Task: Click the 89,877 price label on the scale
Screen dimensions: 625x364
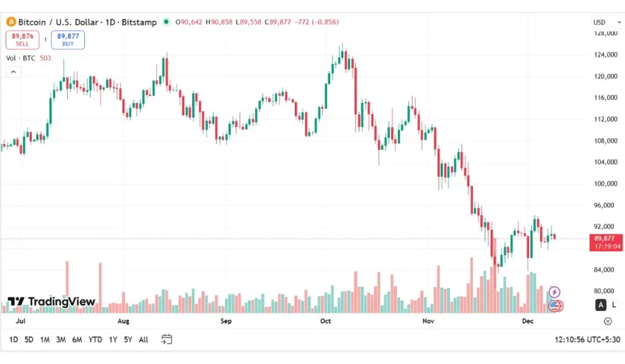Action: (604, 238)
